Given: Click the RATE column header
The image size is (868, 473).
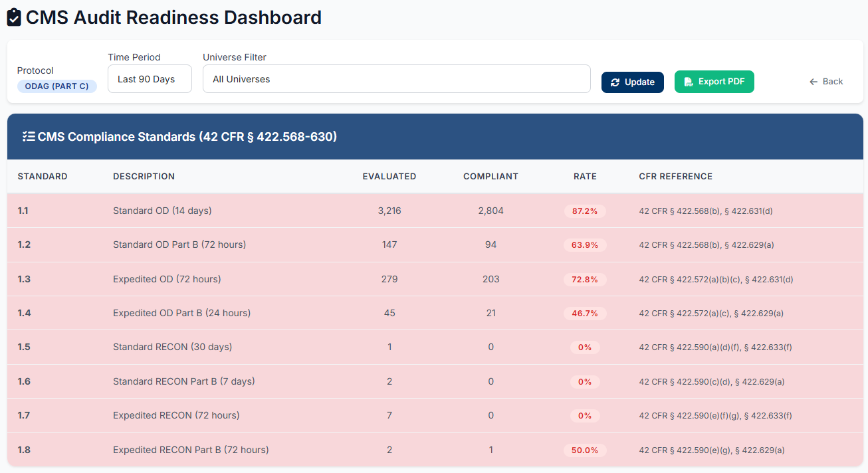Looking at the screenshot, I should (x=585, y=176).
